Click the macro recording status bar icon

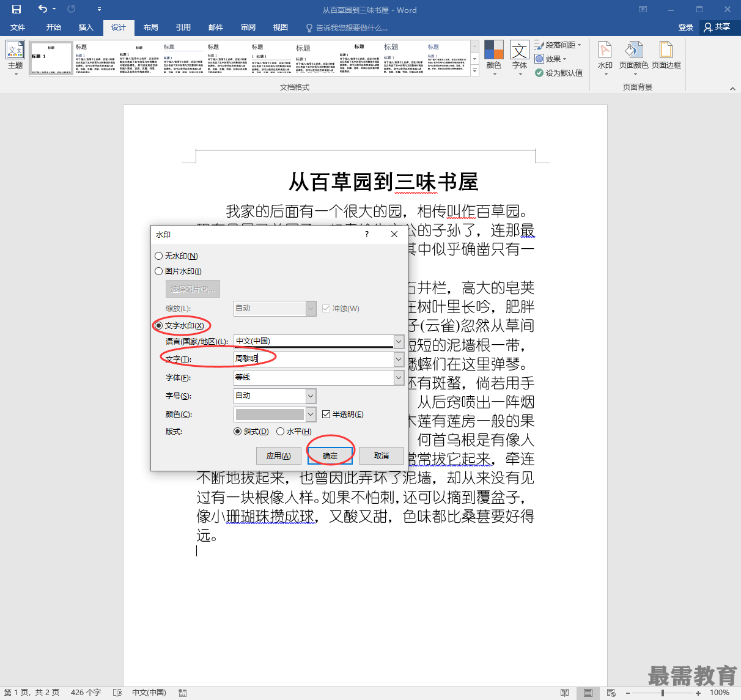coord(182,693)
